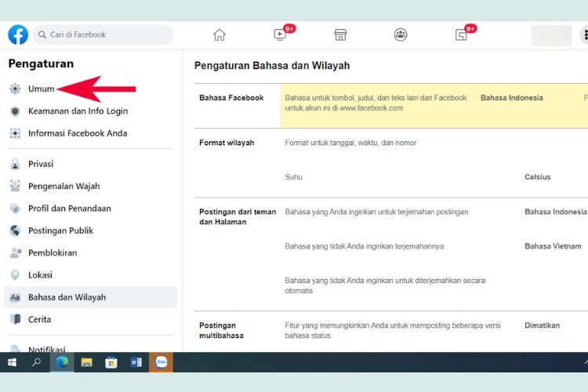Click Bahasa Indonesia value in Bahasa Facebook row
This screenshot has width=588, height=392.
(x=511, y=97)
